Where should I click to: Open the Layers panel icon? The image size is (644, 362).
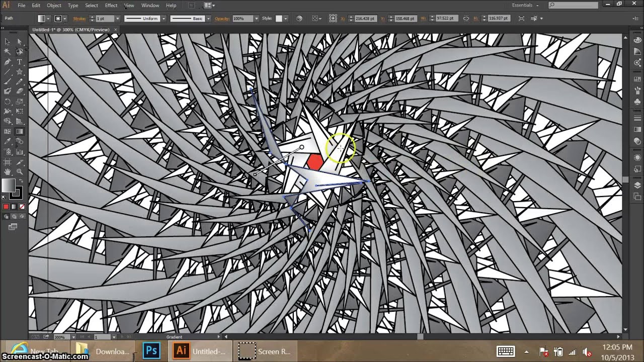(x=637, y=185)
